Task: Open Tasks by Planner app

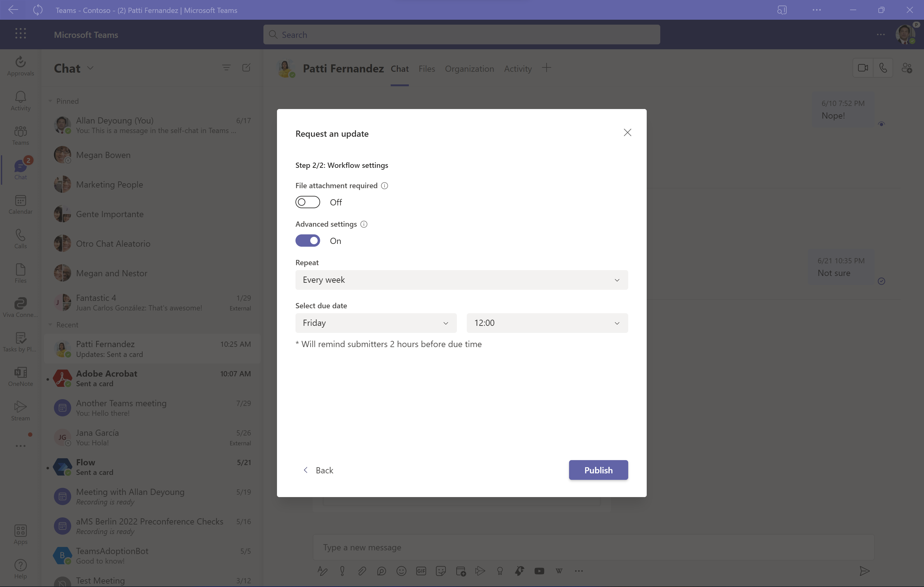Action: click(x=20, y=342)
